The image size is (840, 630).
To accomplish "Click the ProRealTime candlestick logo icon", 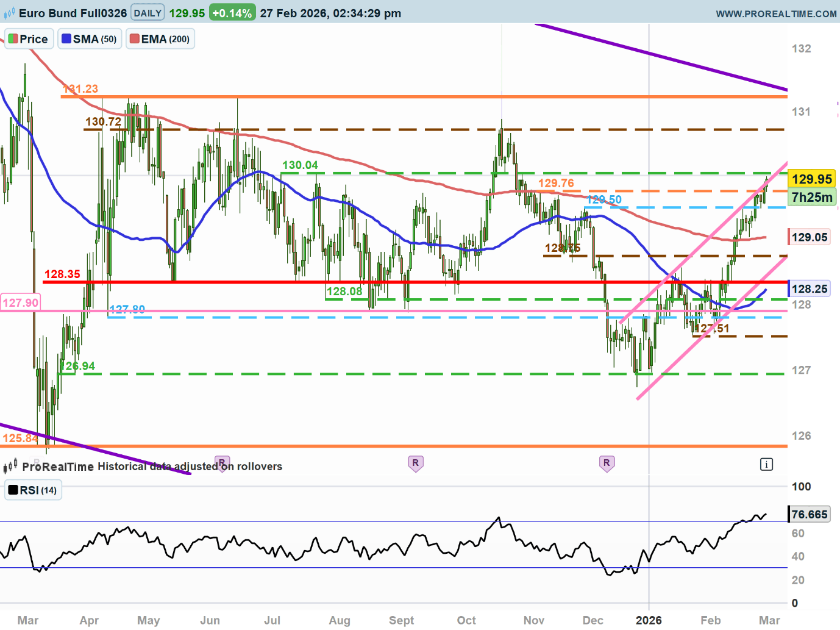I will click(10, 467).
